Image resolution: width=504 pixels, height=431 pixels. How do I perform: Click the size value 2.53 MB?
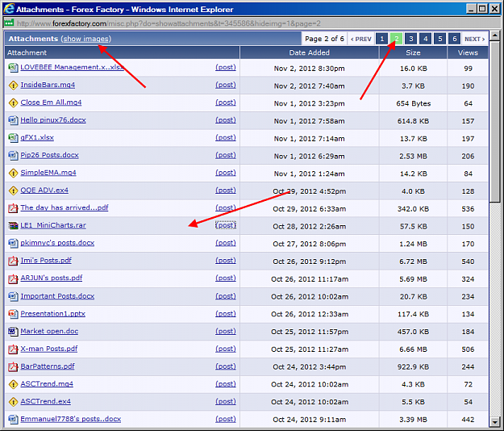[x=413, y=157]
